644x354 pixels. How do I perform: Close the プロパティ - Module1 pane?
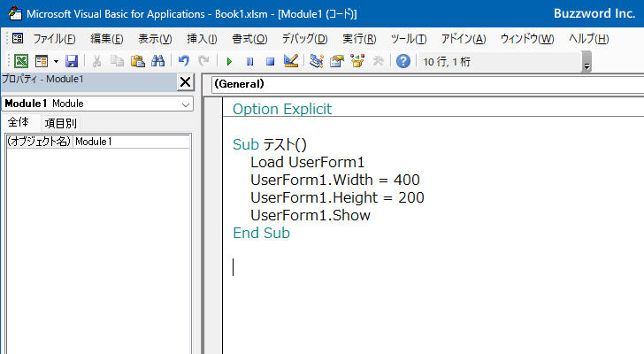coord(185,82)
